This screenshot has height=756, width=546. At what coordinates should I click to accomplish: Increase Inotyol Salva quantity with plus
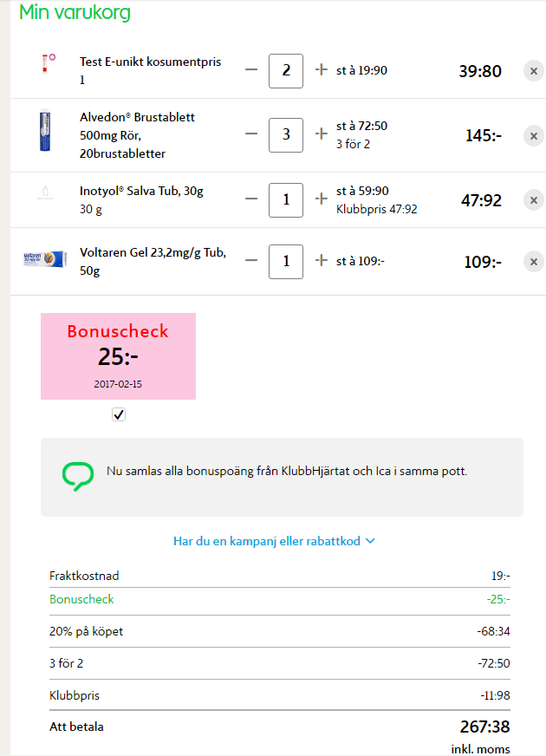(322, 199)
